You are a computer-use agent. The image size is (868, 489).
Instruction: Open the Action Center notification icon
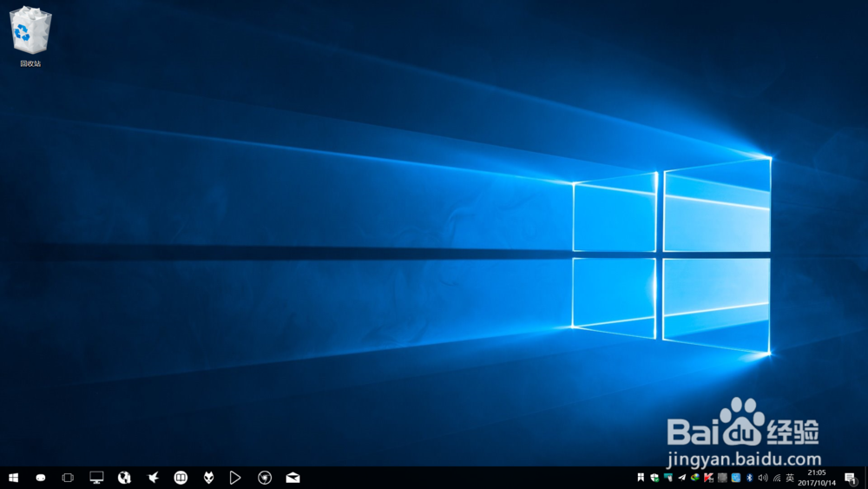(x=851, y=478)
